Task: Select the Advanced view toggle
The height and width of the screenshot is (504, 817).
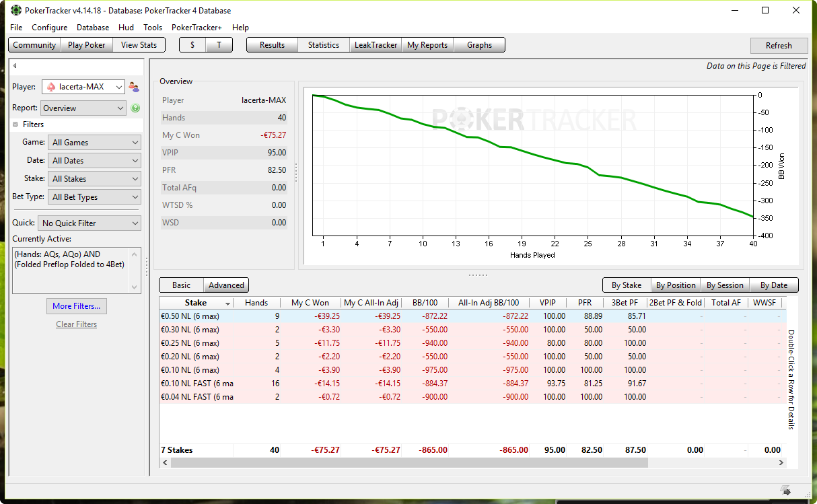Action: pos(226,285)
